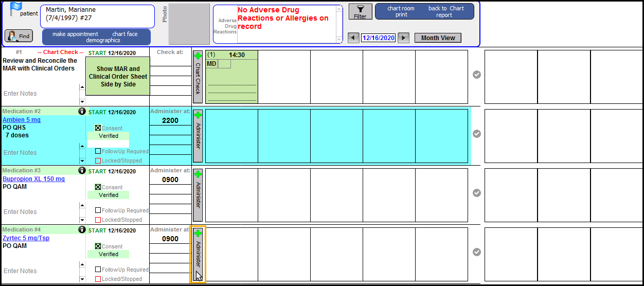644x286 pixels.
Task: Check FollowUp Required for Bupropion XL
Action: pyautogui.click(x=98, y=210)
